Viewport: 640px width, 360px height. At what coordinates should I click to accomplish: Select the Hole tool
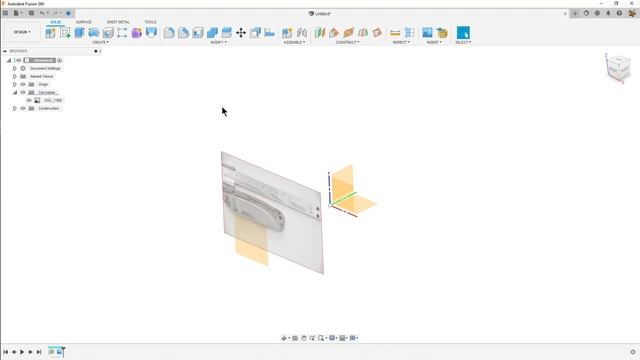coord(108,33)
